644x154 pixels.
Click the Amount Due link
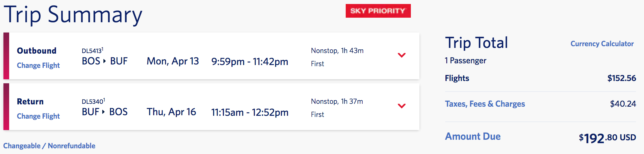coord(473,137)
